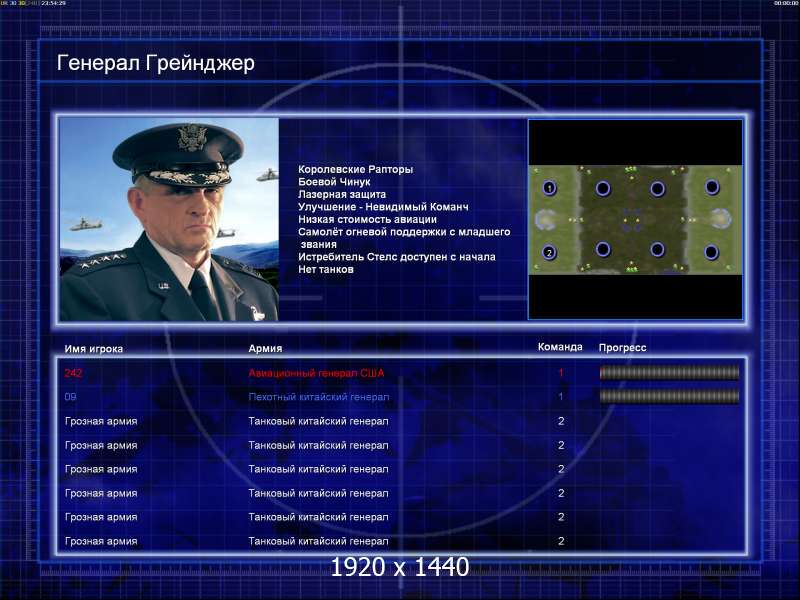Click team number 1 in the 09 row
Image resolution: width=800 pixels, height=600 pixels.
point(561,397)
